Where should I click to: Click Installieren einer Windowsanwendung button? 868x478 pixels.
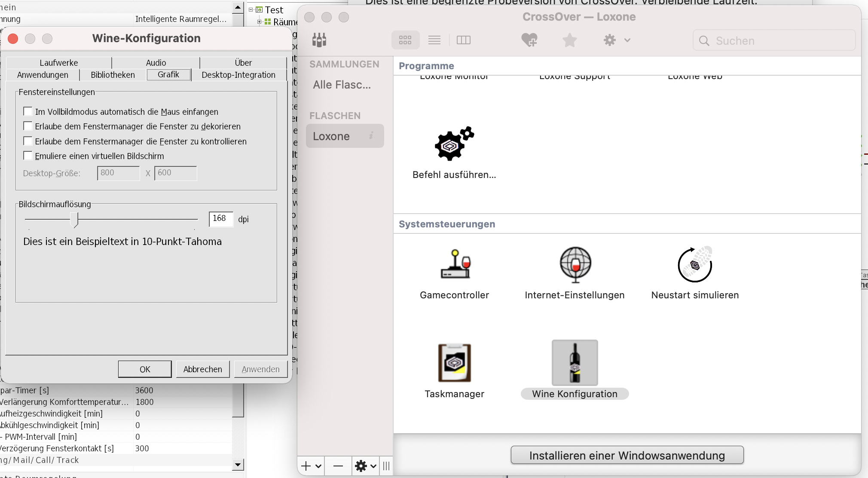click(x=627, y=455)
